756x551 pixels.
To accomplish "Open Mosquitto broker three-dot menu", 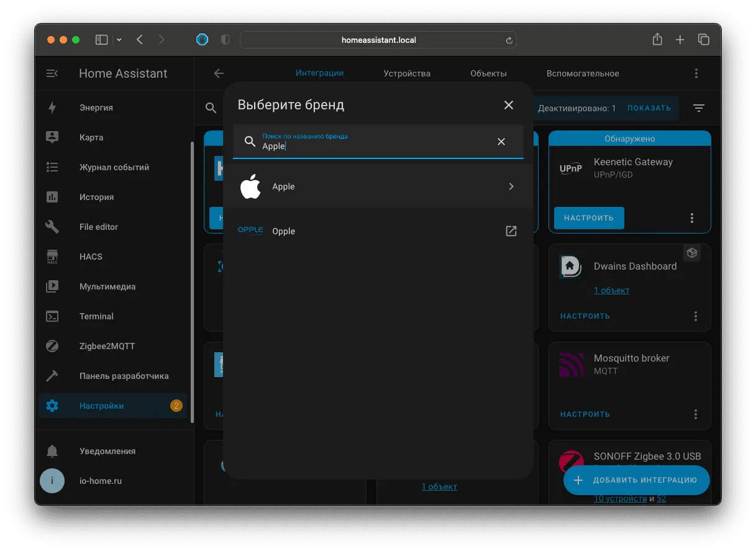I will coord(696,414).
